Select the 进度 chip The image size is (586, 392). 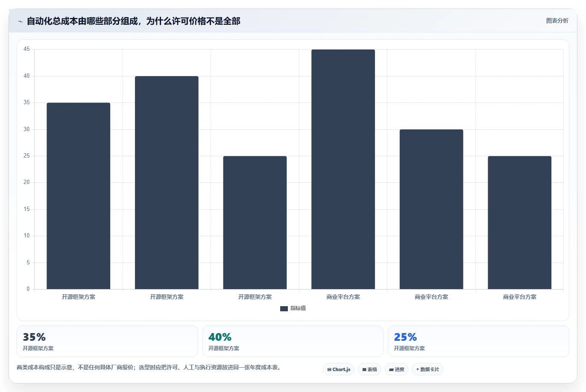(396, 369)
